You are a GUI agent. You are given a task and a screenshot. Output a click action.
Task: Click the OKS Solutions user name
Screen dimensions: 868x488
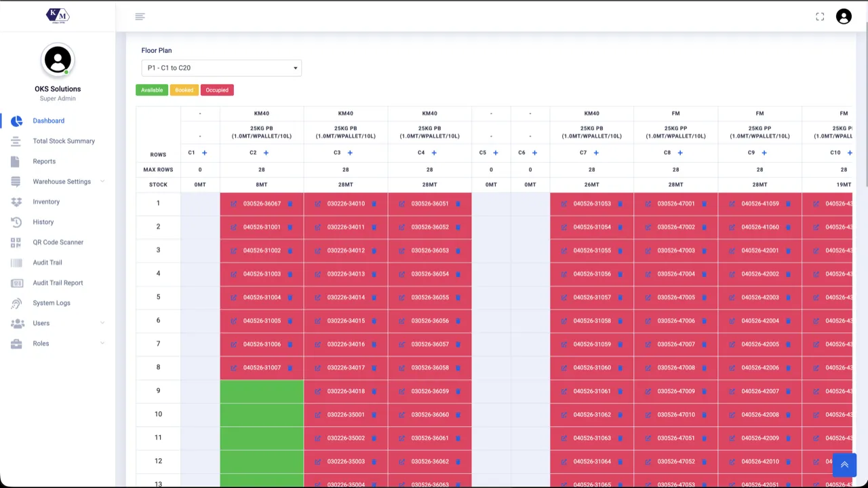click(x=58, y=89)
